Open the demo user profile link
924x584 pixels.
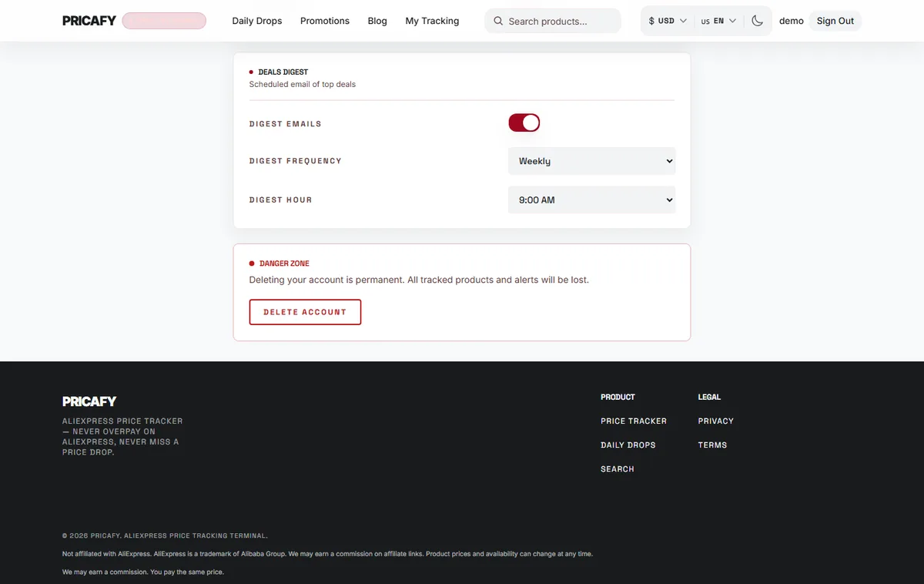[792, 21]
